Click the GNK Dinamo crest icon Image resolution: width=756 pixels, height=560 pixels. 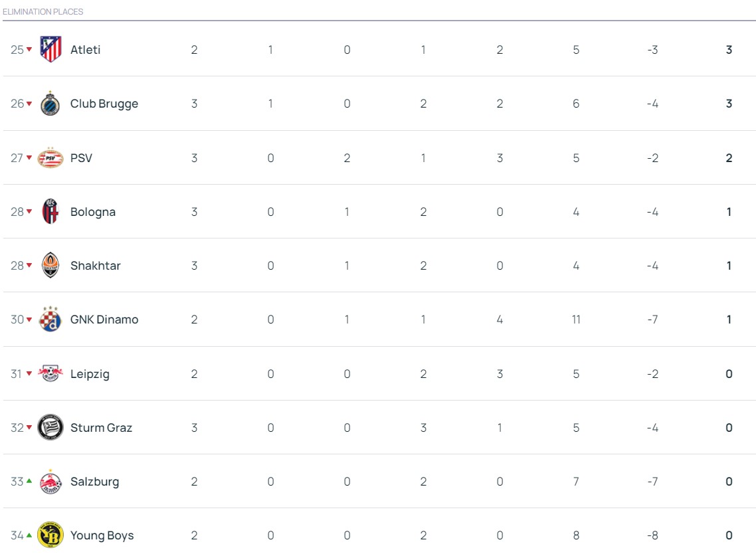click(50, 320)
